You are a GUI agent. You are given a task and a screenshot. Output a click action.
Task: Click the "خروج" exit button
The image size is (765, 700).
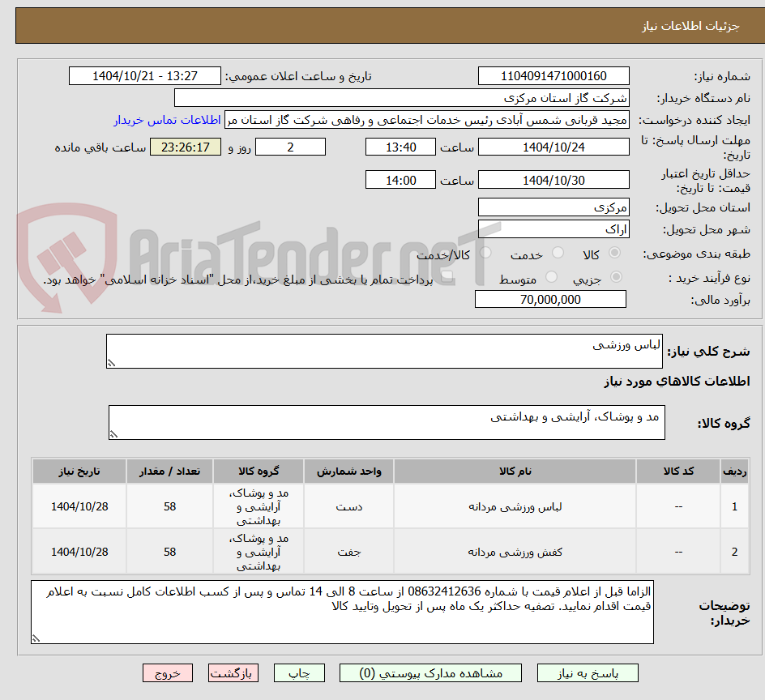168,672
